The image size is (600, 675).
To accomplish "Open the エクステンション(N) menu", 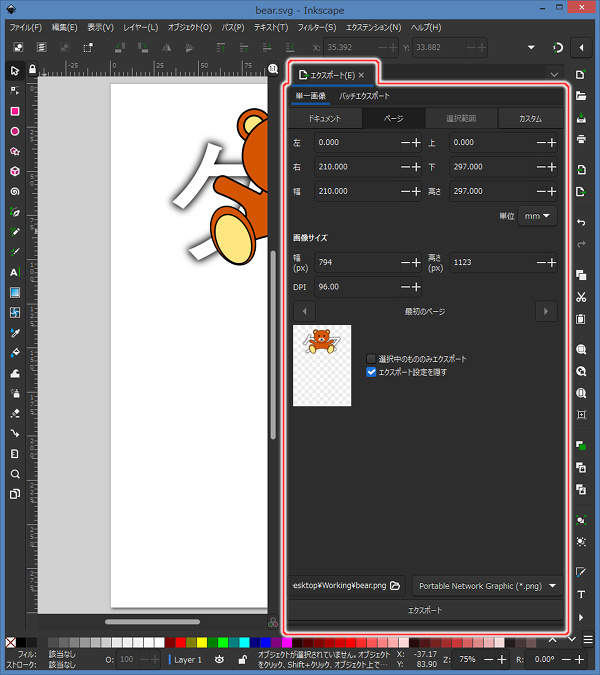I will 374,28.
